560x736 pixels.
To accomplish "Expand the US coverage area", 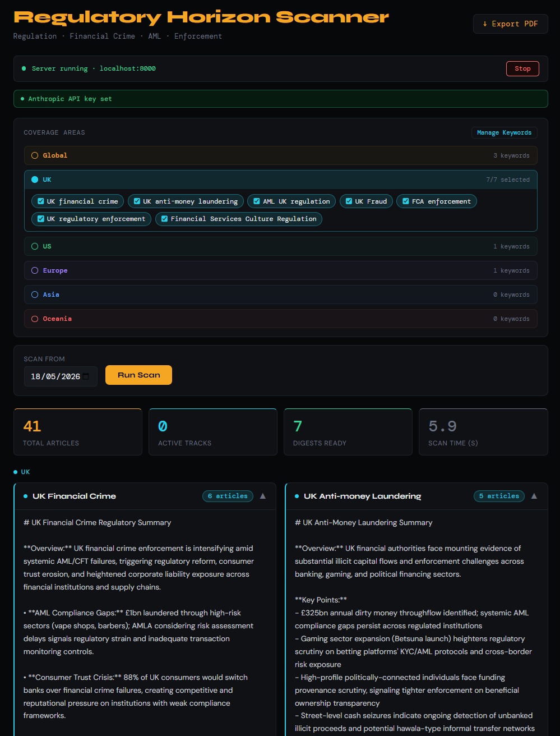I will click(280, 246).
